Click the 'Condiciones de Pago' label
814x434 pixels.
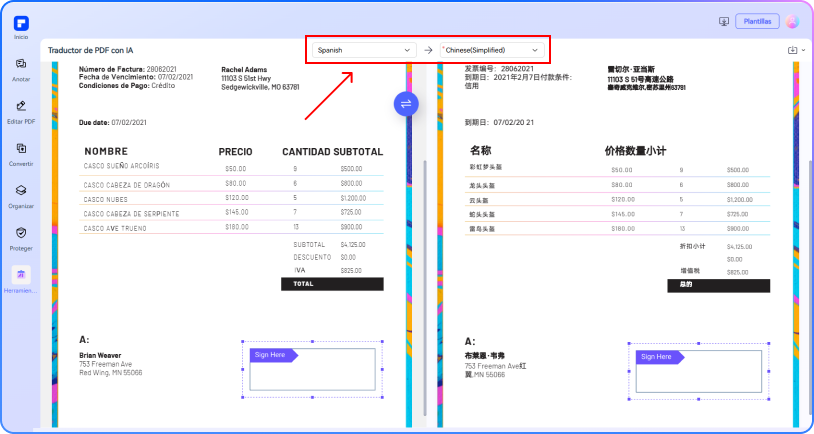pos(114,86)
